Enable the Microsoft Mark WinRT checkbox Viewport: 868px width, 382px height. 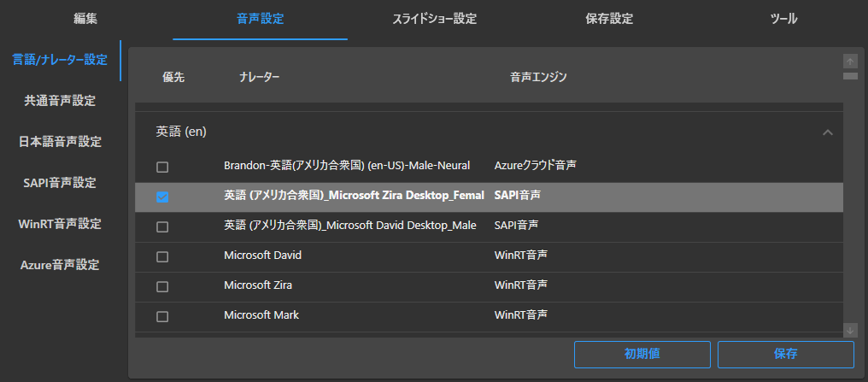(162, 316)
